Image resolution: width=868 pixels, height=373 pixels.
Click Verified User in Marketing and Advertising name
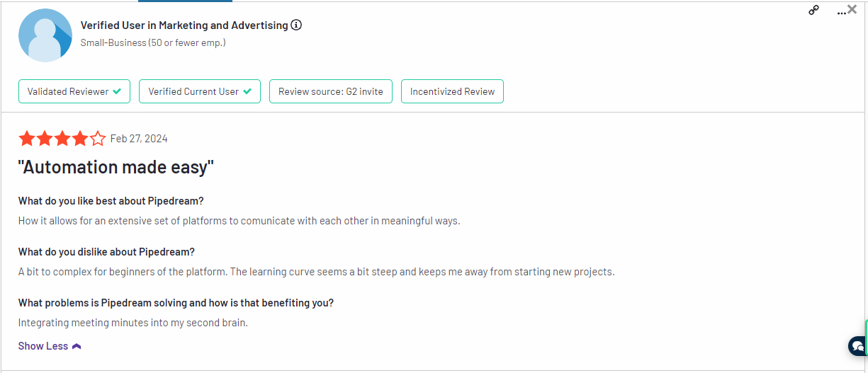(184, 25)
